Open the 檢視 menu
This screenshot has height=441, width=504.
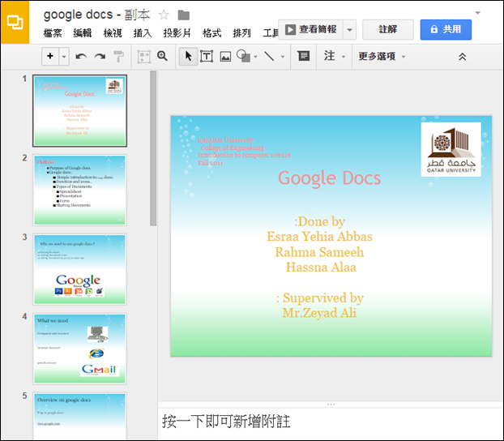tap(113, 32)
